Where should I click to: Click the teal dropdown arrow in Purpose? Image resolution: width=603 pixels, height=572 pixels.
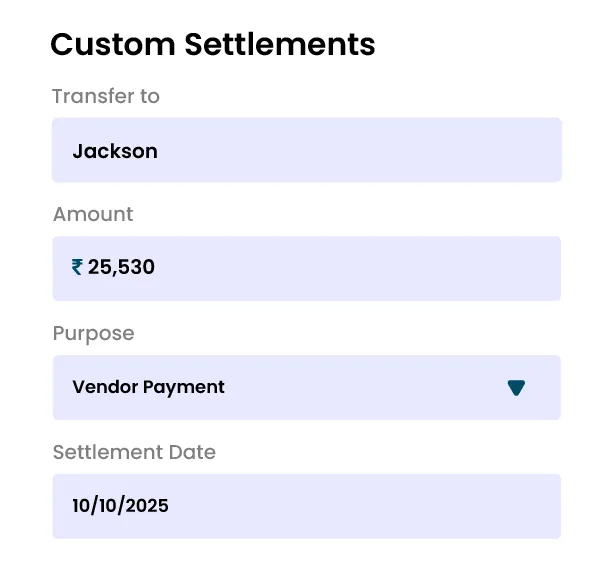coord(516,388)
